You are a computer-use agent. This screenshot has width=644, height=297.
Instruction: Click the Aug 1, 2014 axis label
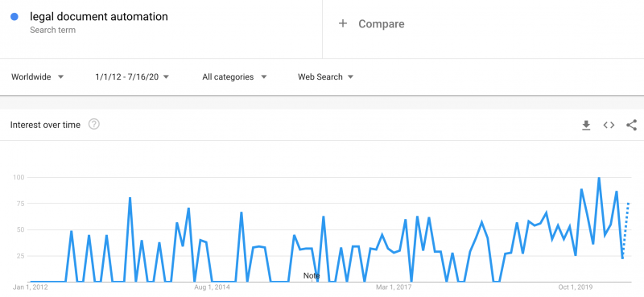click(212, 287)
